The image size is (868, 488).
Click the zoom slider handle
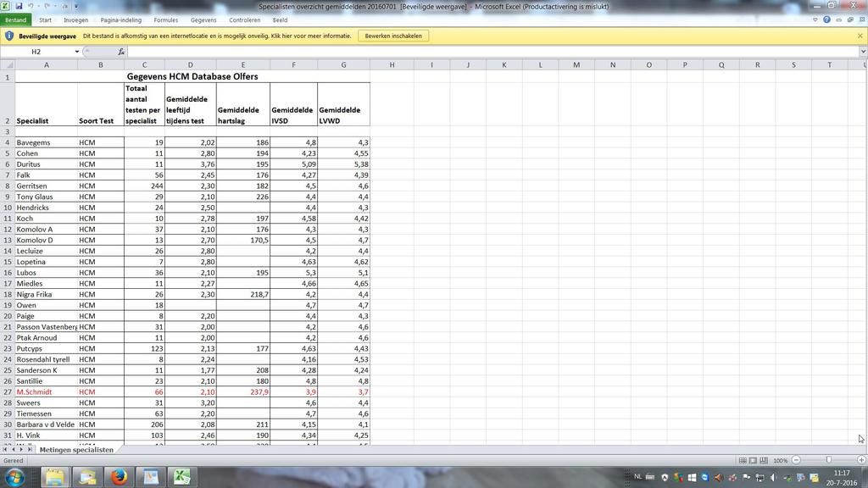pyautogui.click(x=829, y=460)
